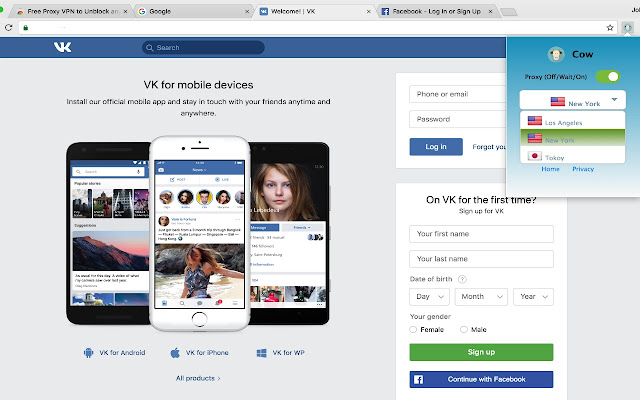Switch to the Facebook Log In tab
The height and width of the screenshot is (400, 640).
(x=435, y=11)
